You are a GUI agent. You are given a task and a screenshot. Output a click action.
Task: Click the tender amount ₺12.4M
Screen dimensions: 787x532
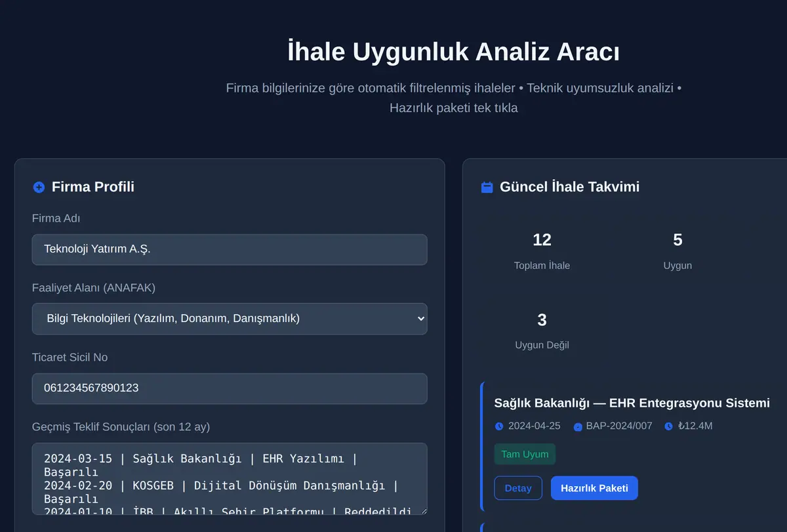point(695,426)
